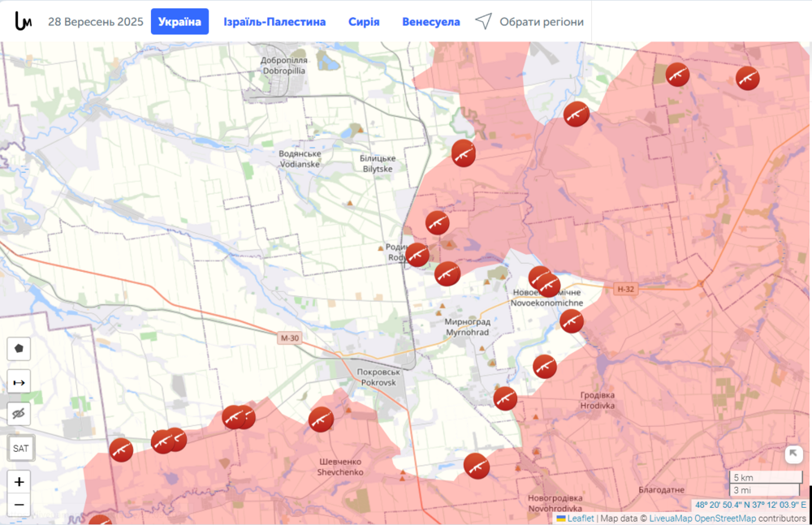The height and width of the screenshot is (525, 812).
Task: Open the LiveuaMap attribution link
Action: pos(670,519)
